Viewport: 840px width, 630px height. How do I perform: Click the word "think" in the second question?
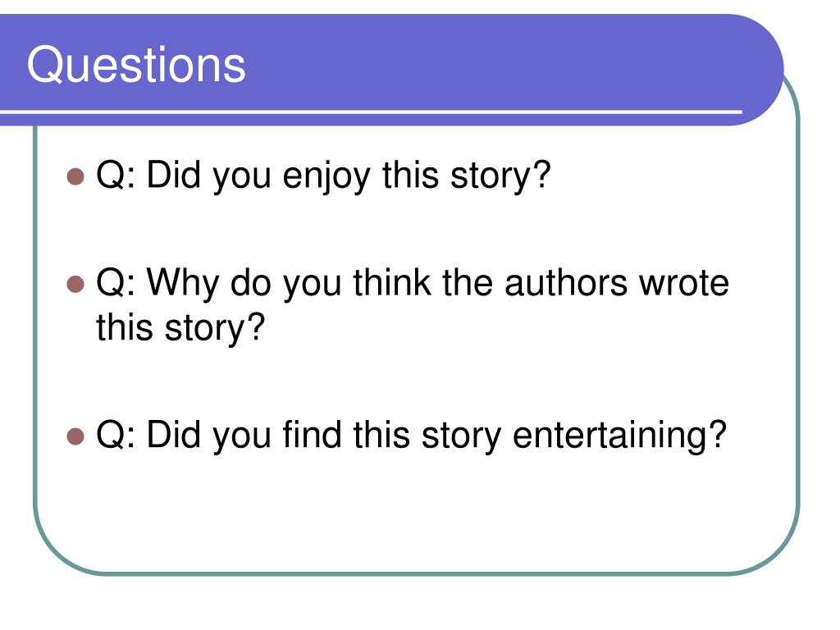[x=391, y=282]
